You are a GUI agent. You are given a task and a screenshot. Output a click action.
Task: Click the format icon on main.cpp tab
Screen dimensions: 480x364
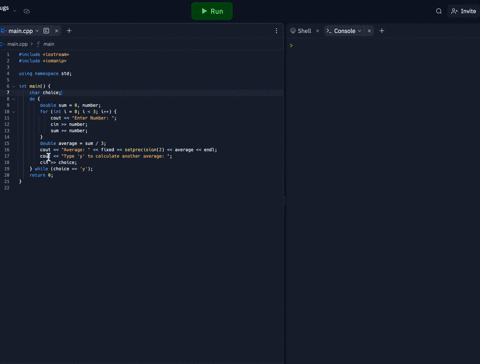[46, 31]
